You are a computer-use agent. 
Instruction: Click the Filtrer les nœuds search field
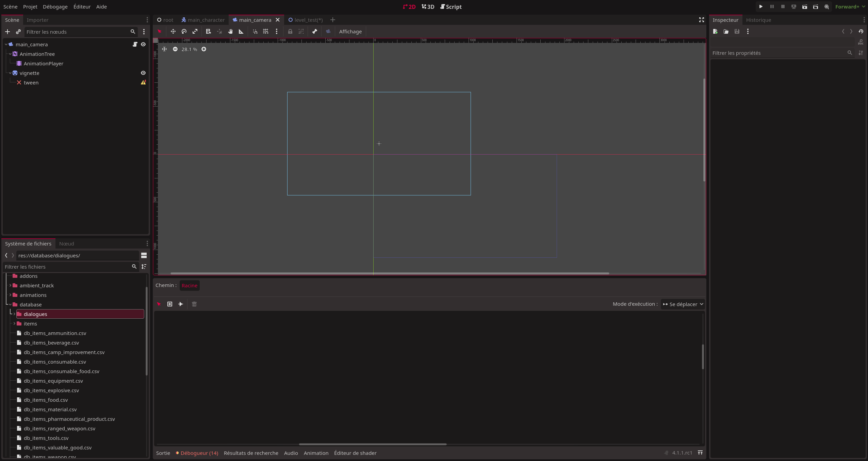coord(78,32)
